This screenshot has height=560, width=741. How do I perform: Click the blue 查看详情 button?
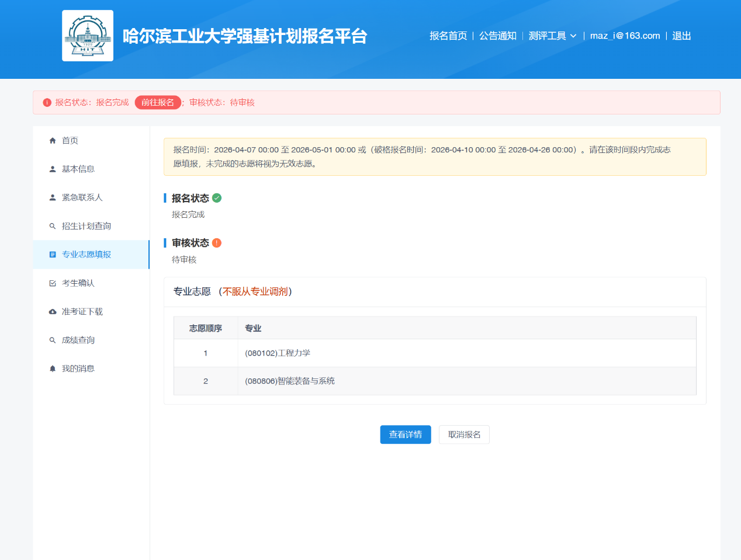(406, 434)
